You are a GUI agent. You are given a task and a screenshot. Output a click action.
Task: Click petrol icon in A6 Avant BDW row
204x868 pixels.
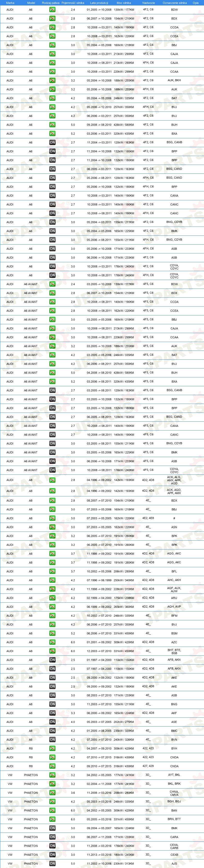(x=52, y=284)
